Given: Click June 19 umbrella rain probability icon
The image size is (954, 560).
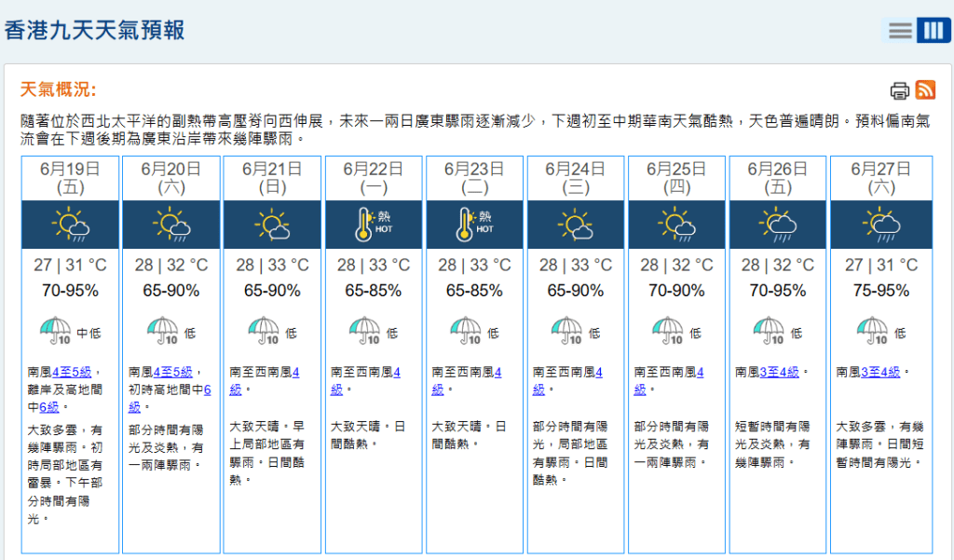Looking at the screenshot, I should [x=55, y=331].
